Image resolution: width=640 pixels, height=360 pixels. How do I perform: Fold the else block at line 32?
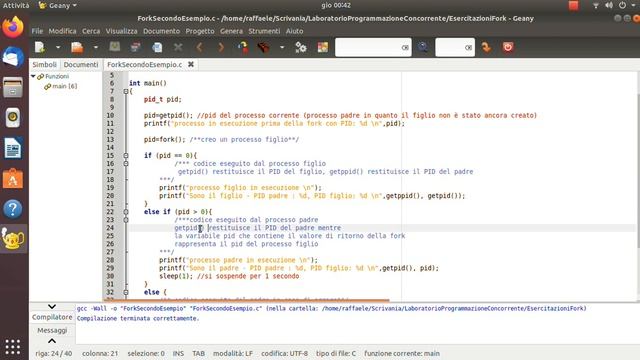coord(126,292)
